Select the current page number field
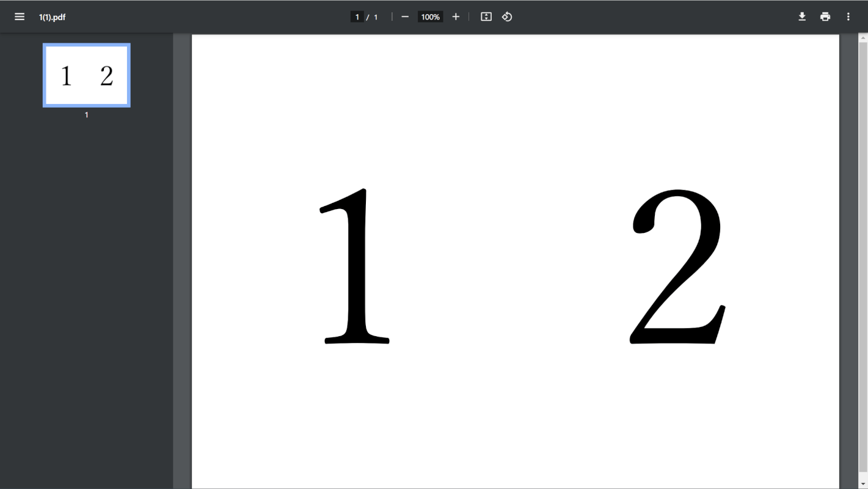Screen dimensions: 868x489 (x=357, y=17)
